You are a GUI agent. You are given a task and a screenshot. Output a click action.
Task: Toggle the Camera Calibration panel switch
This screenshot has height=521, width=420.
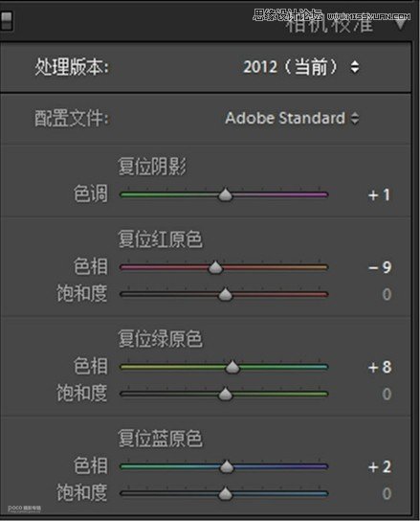point(6,21)
